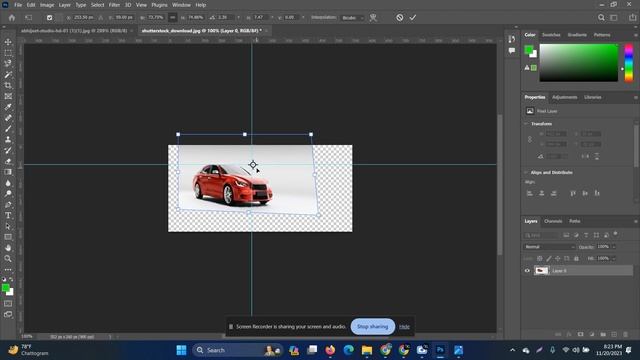Open the Color panel menu
This screenshot has width=640, height=360.
point(636,35)
